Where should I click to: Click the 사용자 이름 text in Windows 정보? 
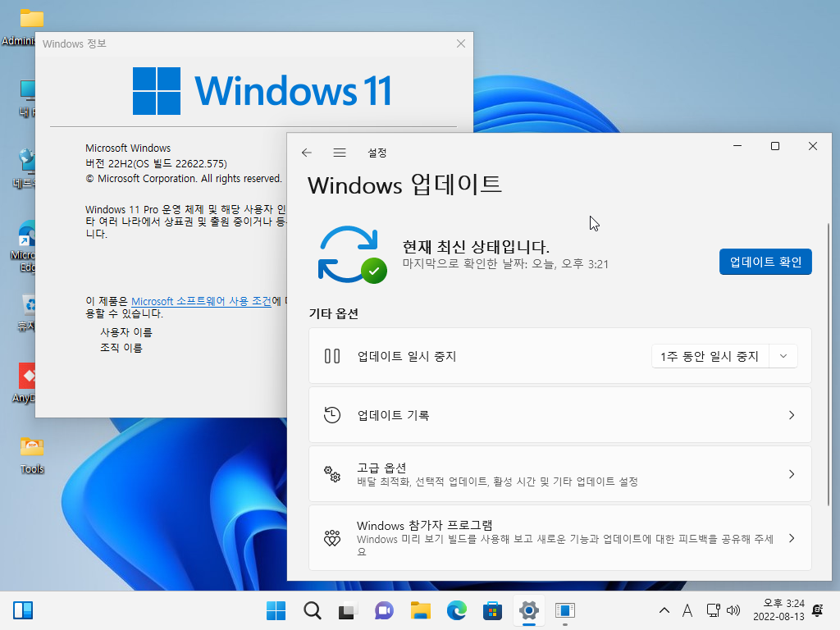pos(126,332)
